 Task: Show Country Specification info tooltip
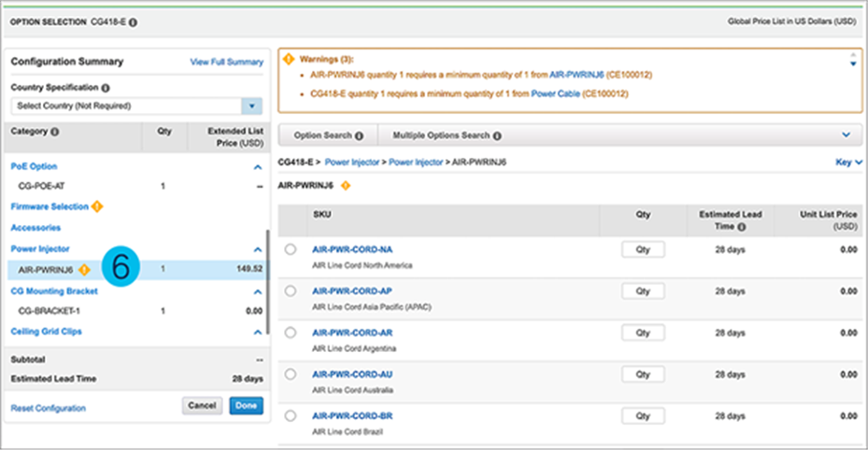click(106, 88)
